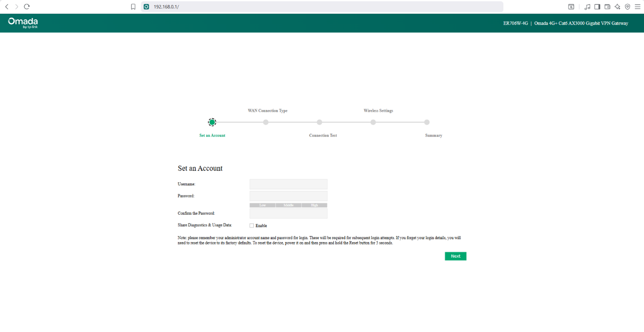644x332 pixels.
Task: Click the address bar showing 192.168.0.1
Action: [322, 7]
